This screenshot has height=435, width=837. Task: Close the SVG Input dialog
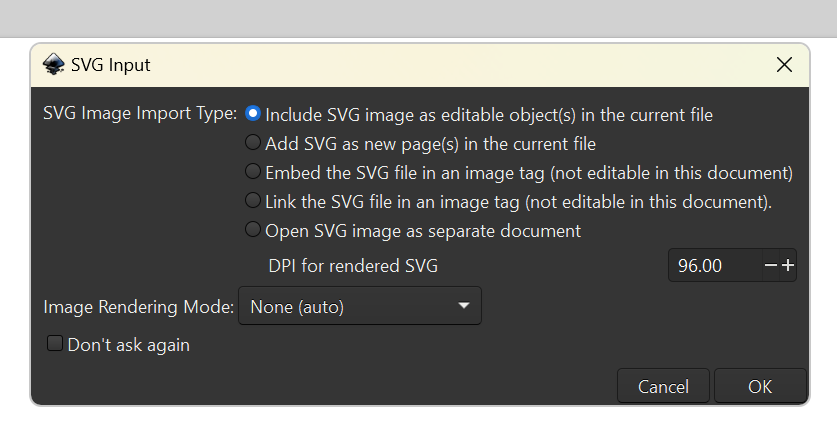pyautogui.click(x=784, y=65)
